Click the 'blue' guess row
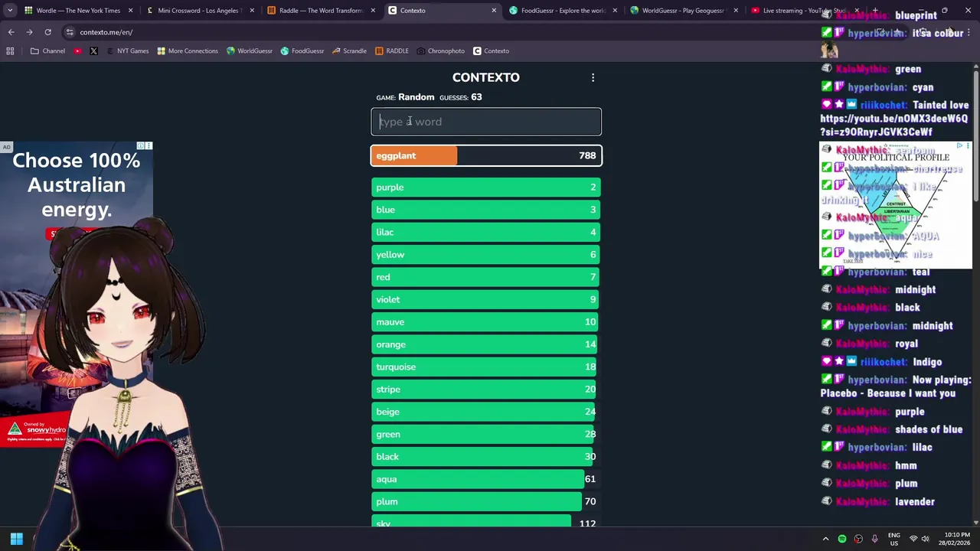 486,210
